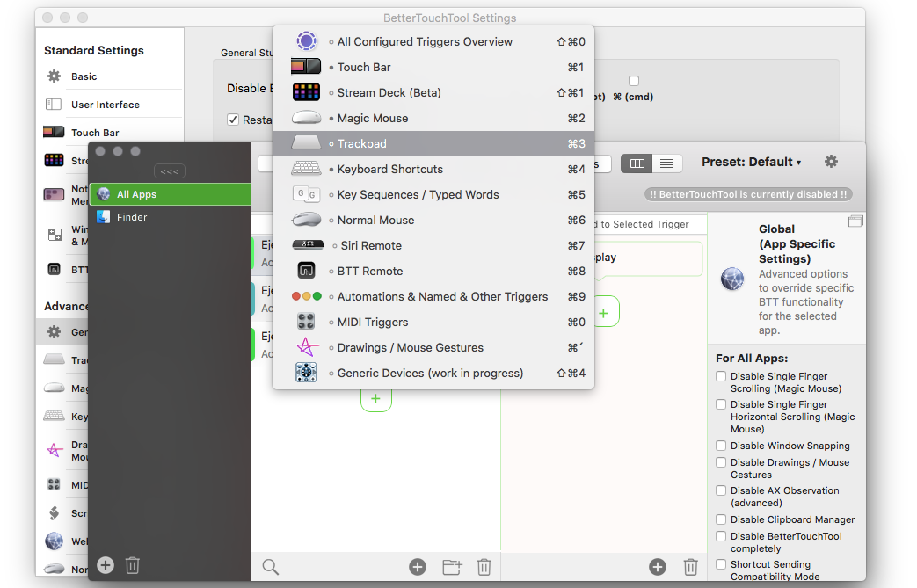Toggle the cmd modifier checkbox in Settings
This screenshot has width=917, height=588.
click(x=634, y=81)
